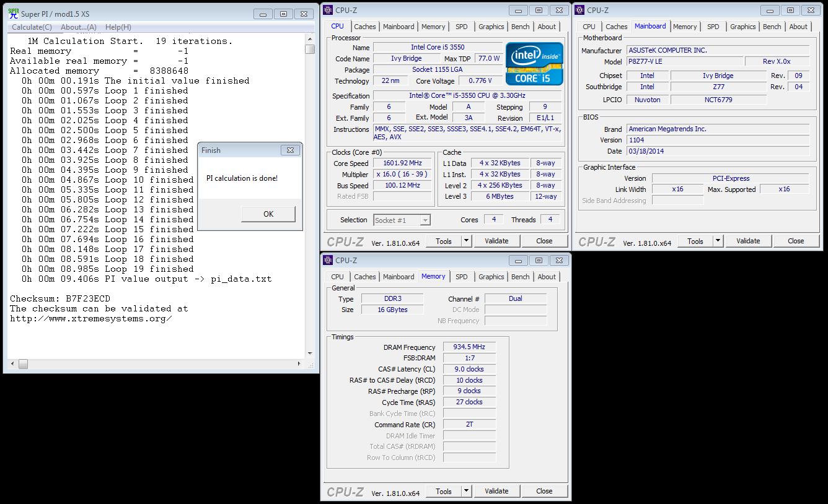Click the CPU-Z icon in Mainboard window title bar
The width and height of the screenshot is (828, 504).
click(x=580, y=10)
